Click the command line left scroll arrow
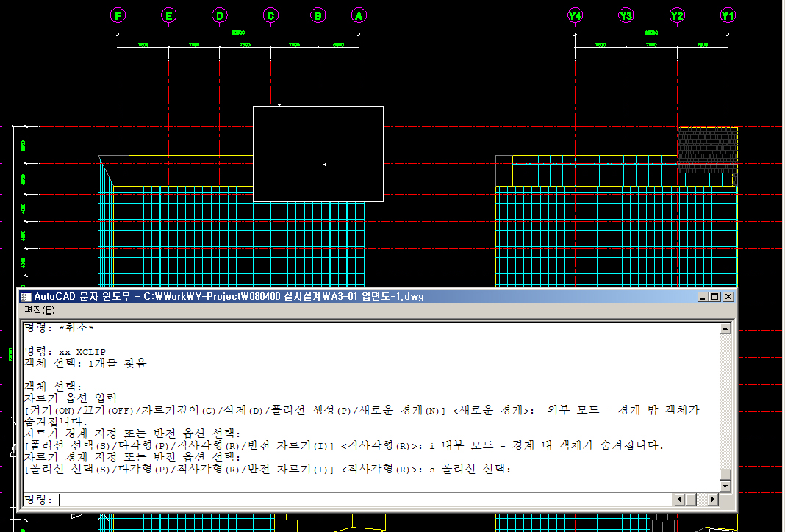Viewport: 785px width, 532px height. [680, 500]
